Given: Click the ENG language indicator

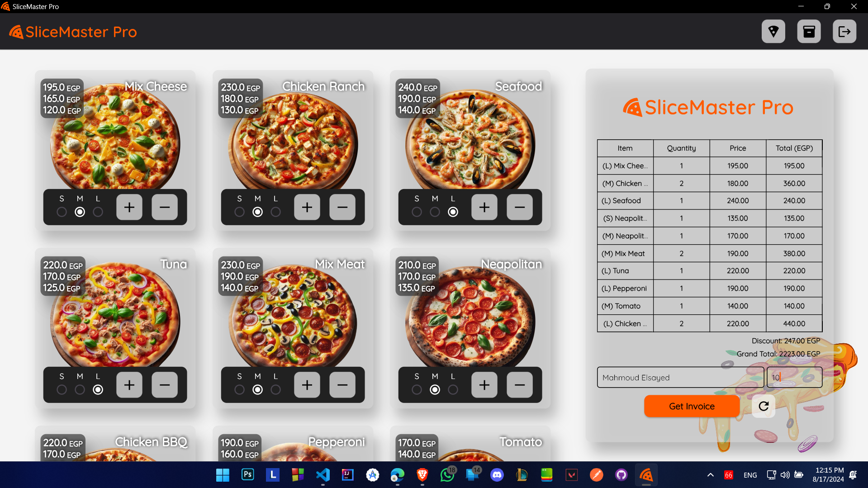Looking at the screenshot, I should coord(750,475).
